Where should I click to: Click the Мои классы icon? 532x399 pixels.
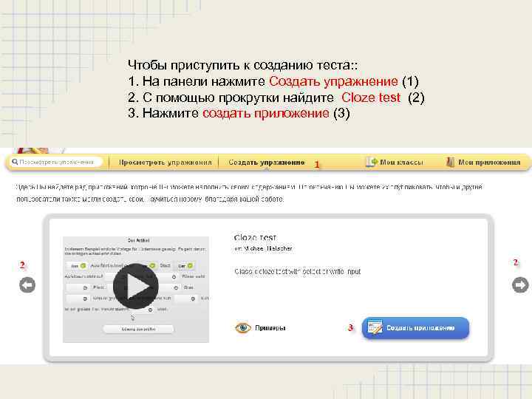(x=371, y=162)
